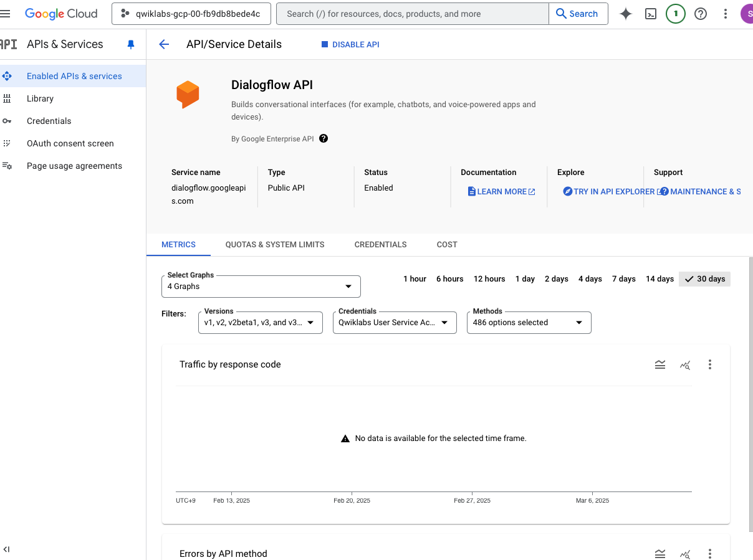Select the 1 day time range
Screen dimensions: 753x560
tap(525, 279)
